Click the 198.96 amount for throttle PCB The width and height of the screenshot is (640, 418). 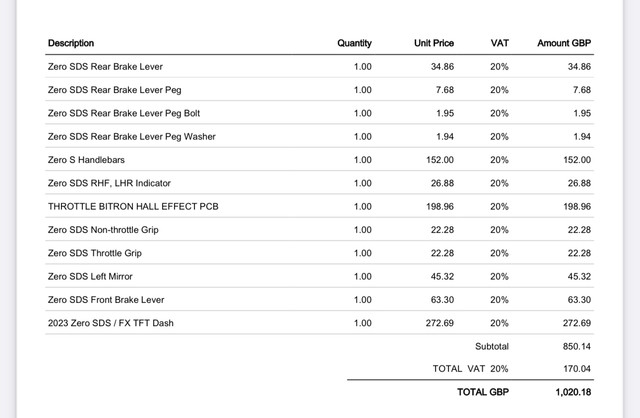pos(577,207)
